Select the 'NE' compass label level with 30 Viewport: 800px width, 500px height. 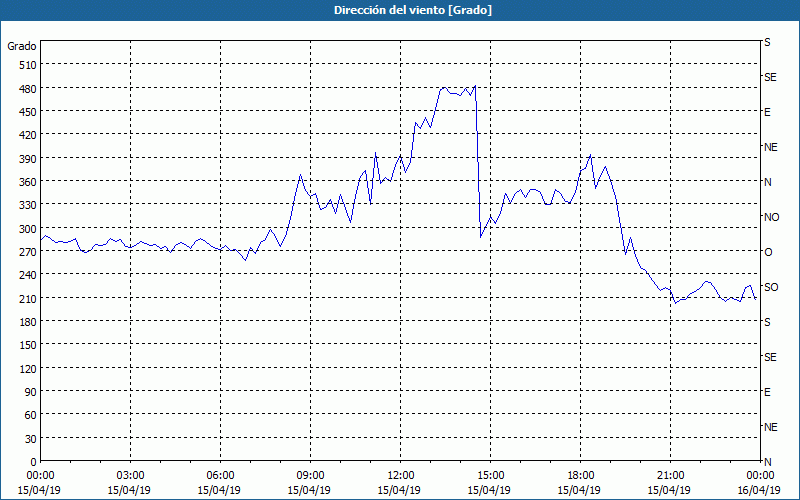770,427
